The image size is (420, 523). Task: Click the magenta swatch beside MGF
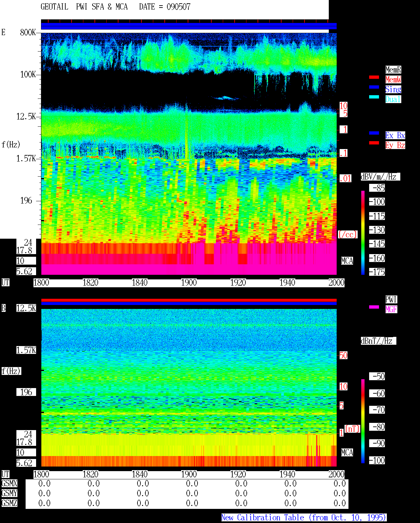pos(374,307)
